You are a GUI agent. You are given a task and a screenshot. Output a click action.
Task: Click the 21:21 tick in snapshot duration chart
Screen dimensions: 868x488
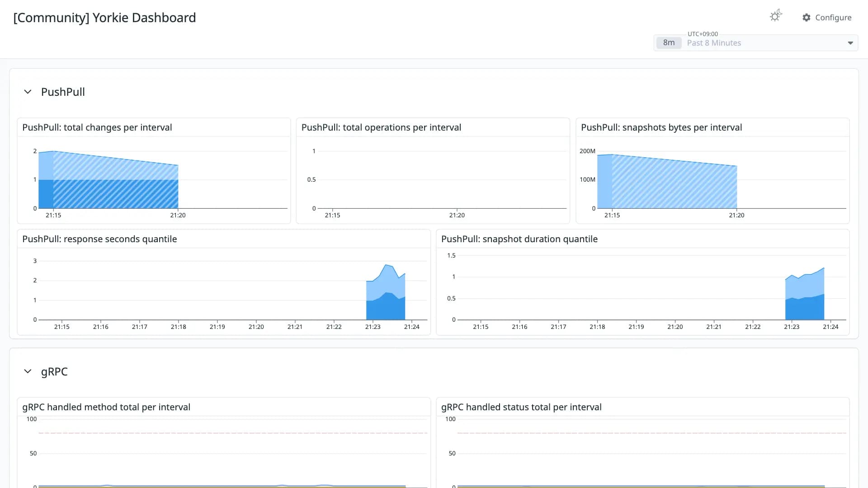coord(714,327)
